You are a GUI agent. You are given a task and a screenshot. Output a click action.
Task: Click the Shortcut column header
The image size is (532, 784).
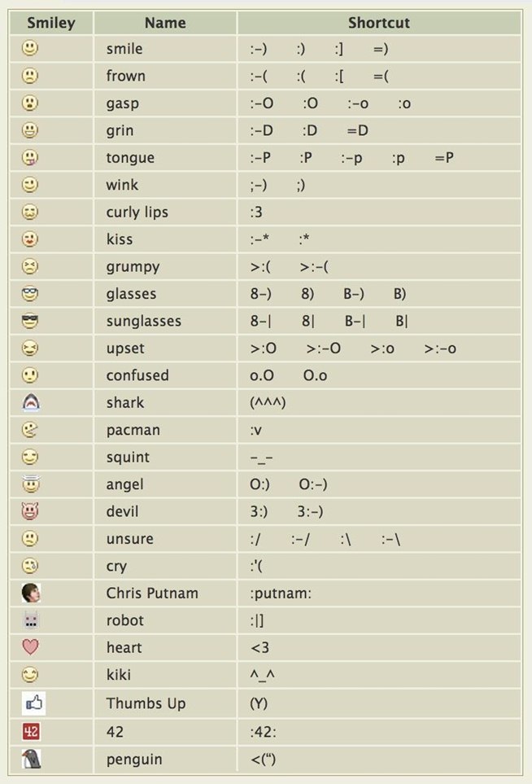click(x=379, y=23)
